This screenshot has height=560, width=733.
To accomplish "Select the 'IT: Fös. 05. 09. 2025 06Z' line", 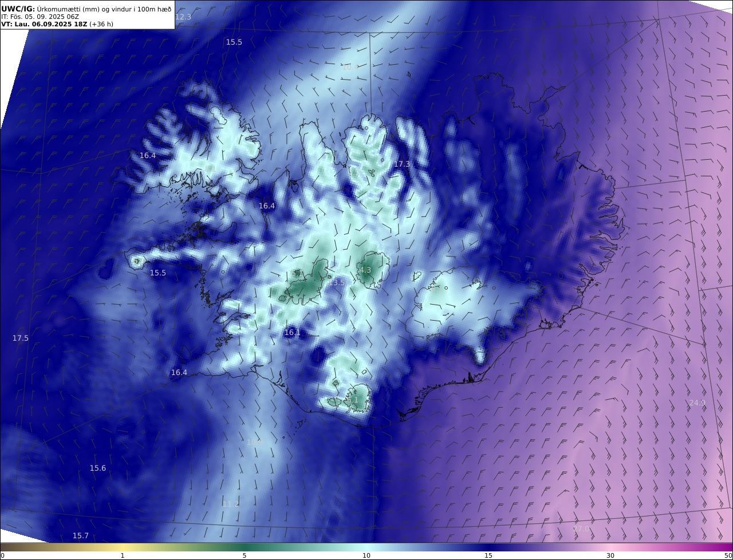I will click(40, 17).
